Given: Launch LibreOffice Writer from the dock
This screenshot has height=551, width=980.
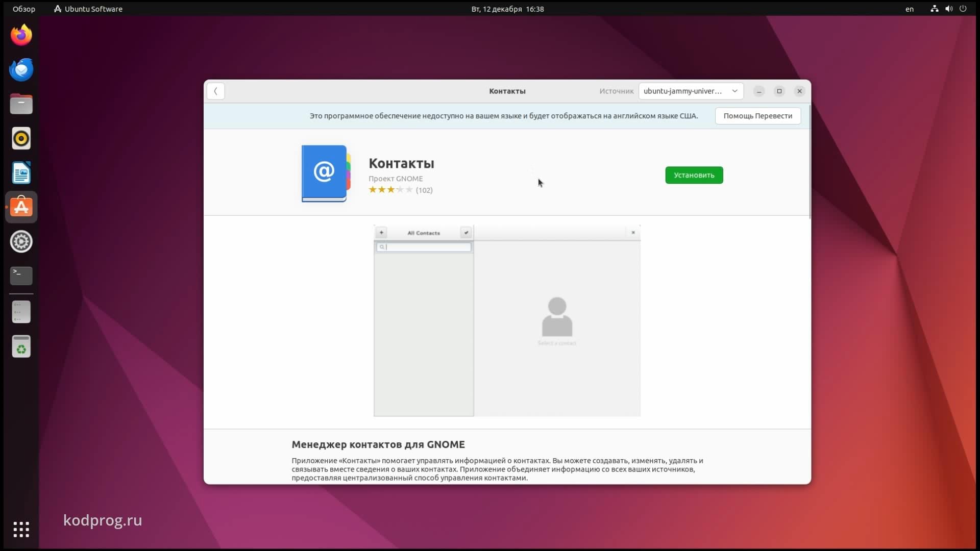Looking at the screenshot, I should (21, 173).
